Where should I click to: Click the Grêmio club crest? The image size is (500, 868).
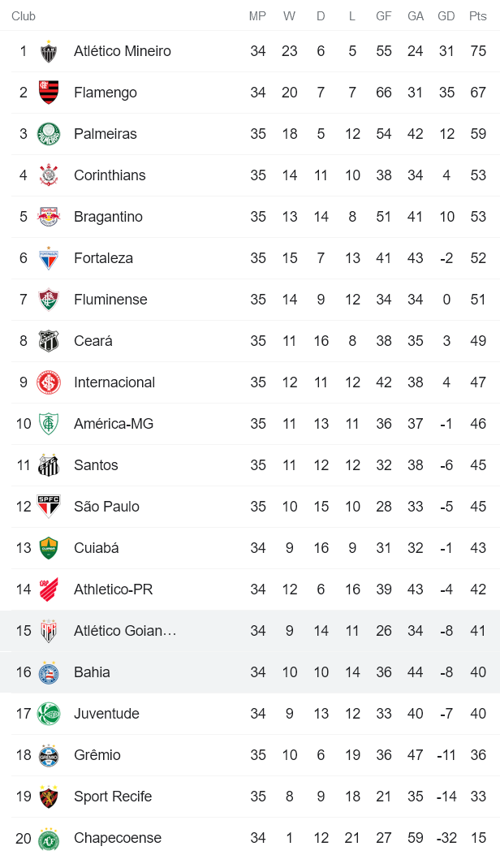click(x=50, y=754)
